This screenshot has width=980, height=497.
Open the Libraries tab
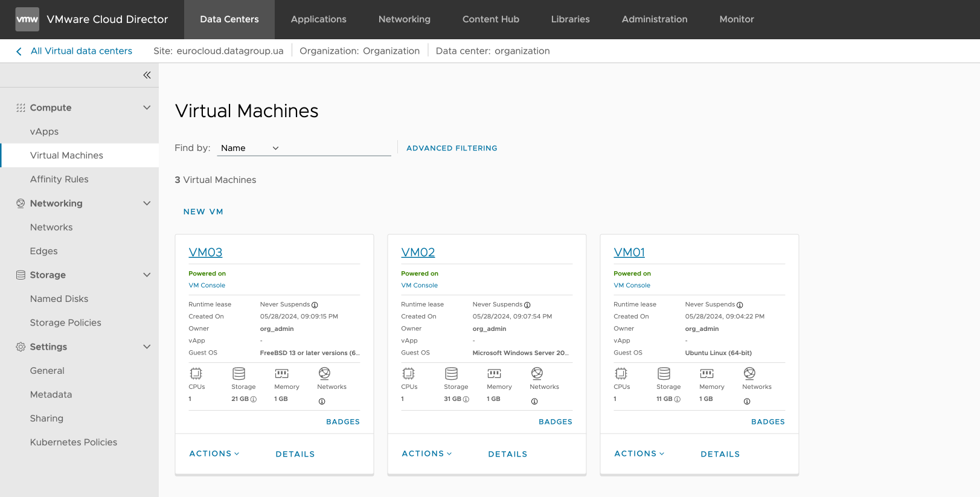[571, 19]
